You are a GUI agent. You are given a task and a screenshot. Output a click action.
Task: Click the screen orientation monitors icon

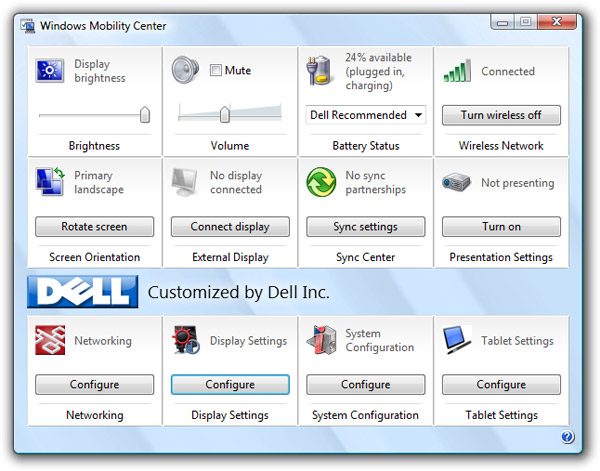pyautogui.click(x=50, y=182)
